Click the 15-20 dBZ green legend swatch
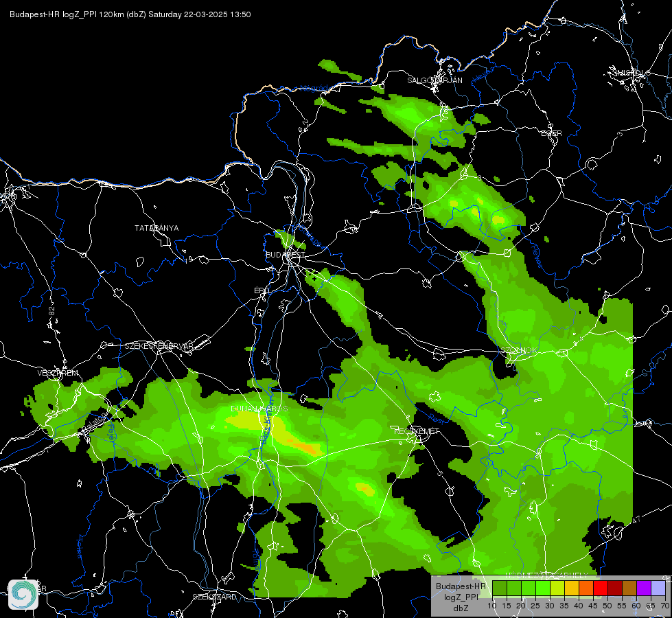The height and width of the screenshot is (618, 672). (514, 588)
